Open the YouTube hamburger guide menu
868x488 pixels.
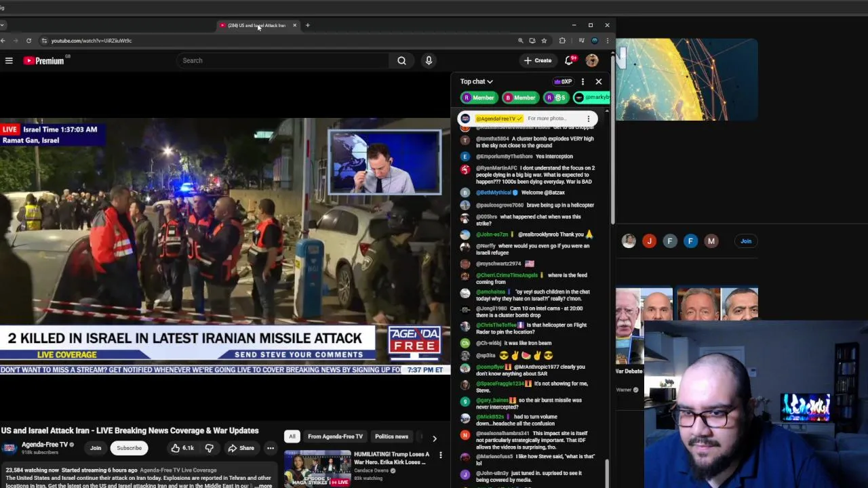pyautogui.click(x=9, y=61)
